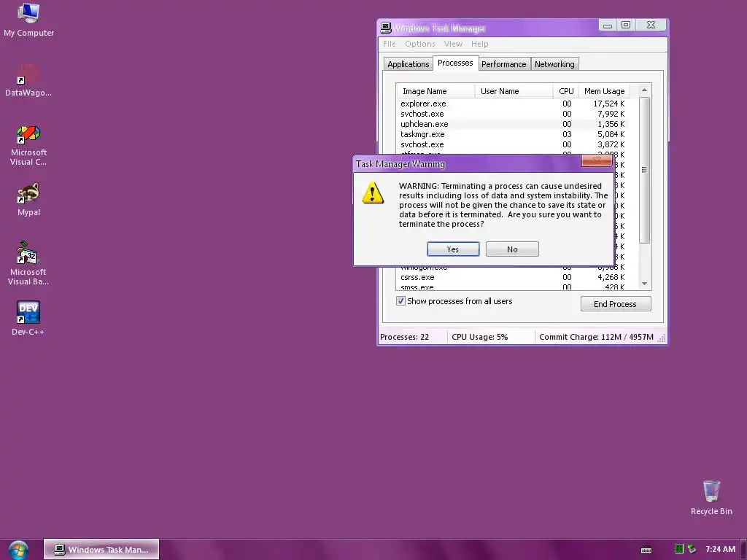Close the Task Manager Warning dialog
The image size is (747, 560).
pos(597,161)
